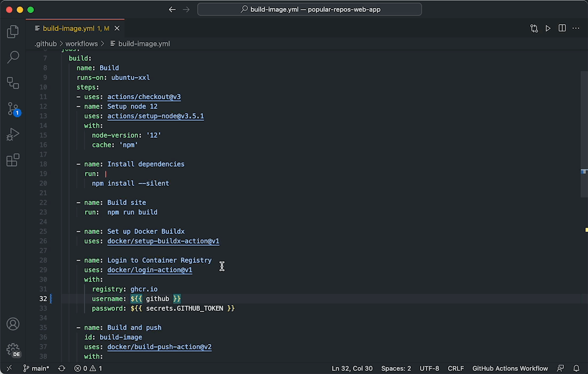The height and width of the screenshot is (374, 588).
Task: Run the workflow using the play icon
Action: coord(548,28)
